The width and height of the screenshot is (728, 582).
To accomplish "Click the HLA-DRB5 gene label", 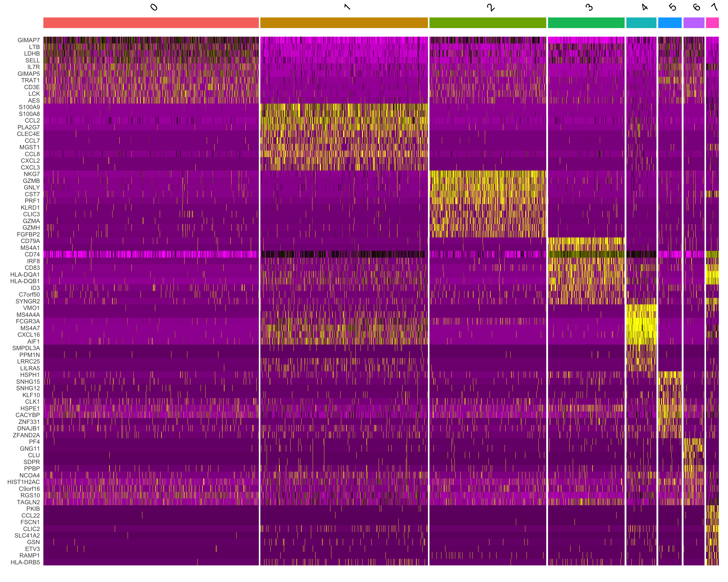I will pos(25,562).
